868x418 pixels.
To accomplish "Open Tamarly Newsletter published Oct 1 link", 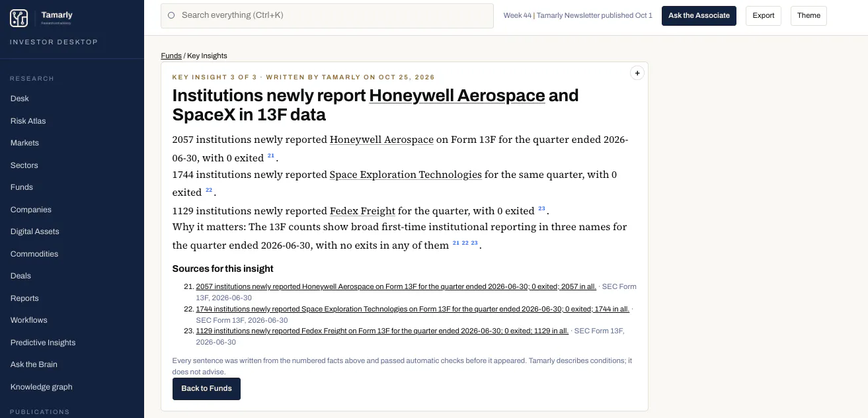I will [x=594, y=16].
